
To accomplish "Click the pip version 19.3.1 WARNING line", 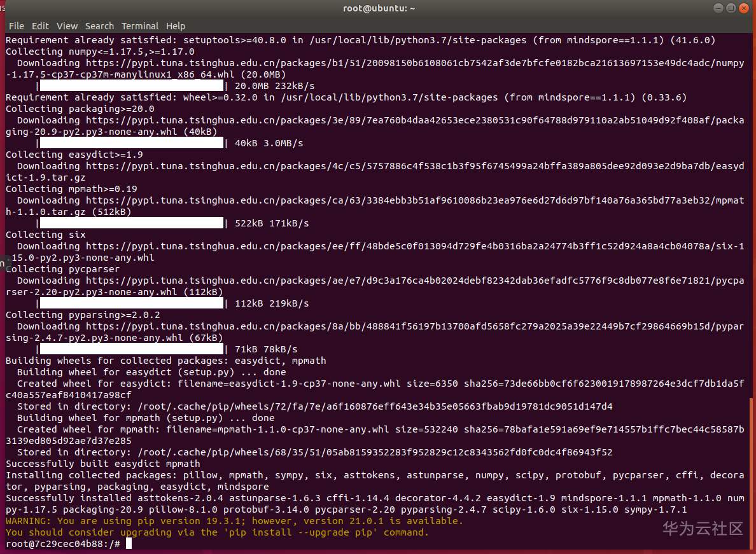I will (x=234, y=521).
